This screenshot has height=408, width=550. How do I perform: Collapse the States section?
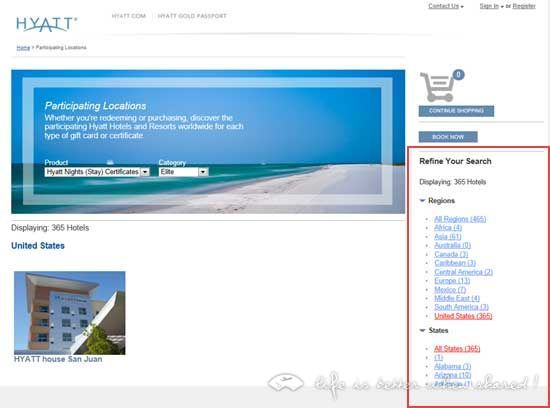coord(434,330)
